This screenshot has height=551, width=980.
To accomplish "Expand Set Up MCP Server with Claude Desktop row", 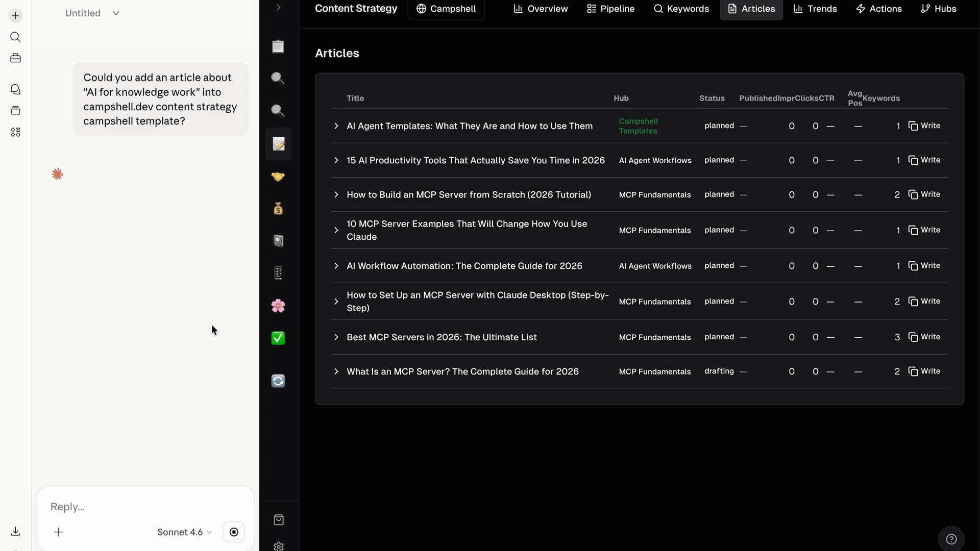I will coord(336,302).
